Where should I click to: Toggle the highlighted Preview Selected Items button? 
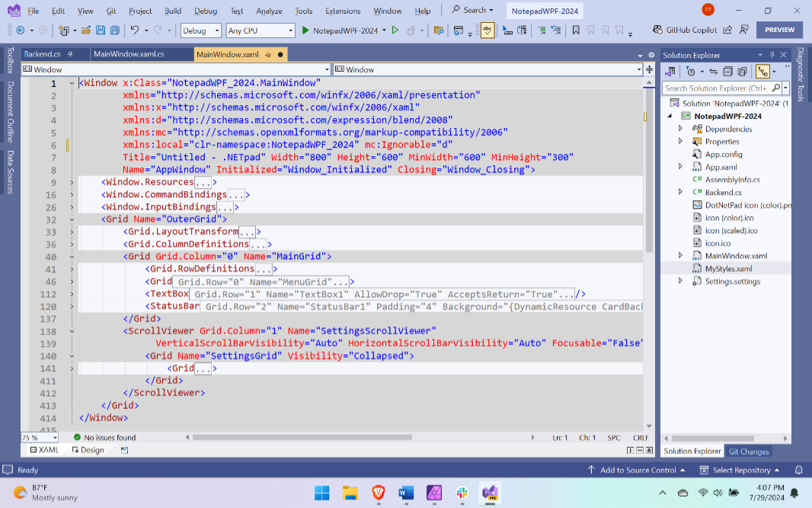762,72
